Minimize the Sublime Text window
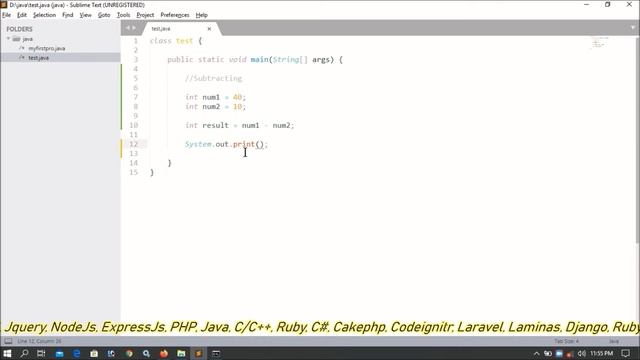The image size is (640, 360). [587, 4]
